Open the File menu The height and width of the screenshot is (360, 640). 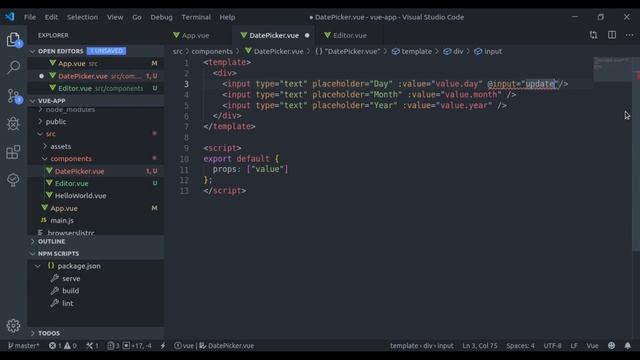[30, 17]
